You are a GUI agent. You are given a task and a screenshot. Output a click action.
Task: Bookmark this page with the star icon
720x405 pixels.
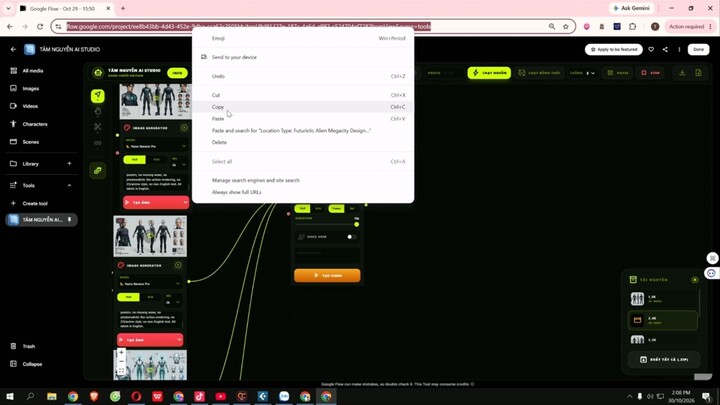point(566,27)
